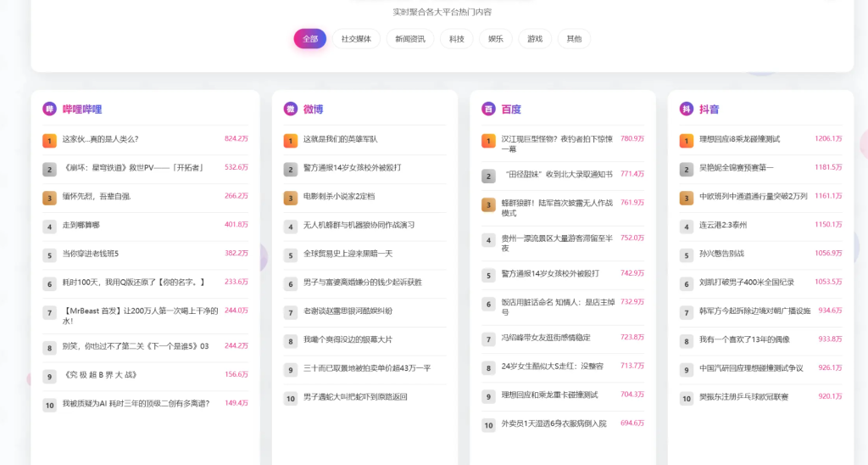The image size is (868, 465).
Task: Open the 百度 section heading
Action: [x=511, y=109]
